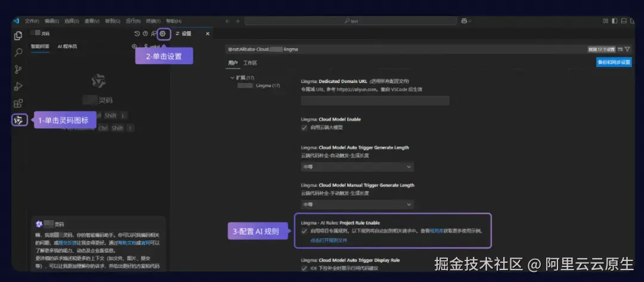Screen dimensions: 644x282
Task: Toggle bottom panel layout icon
Action: click(624, 21)
